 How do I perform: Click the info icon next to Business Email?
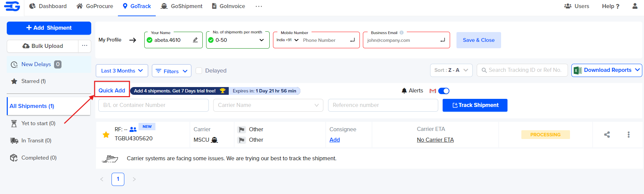(x=401, y=33)
